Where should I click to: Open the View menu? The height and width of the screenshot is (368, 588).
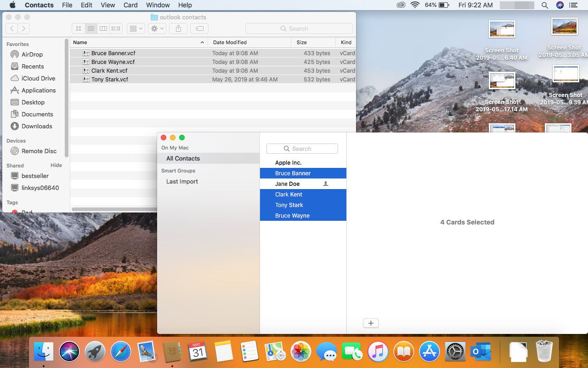108,5
